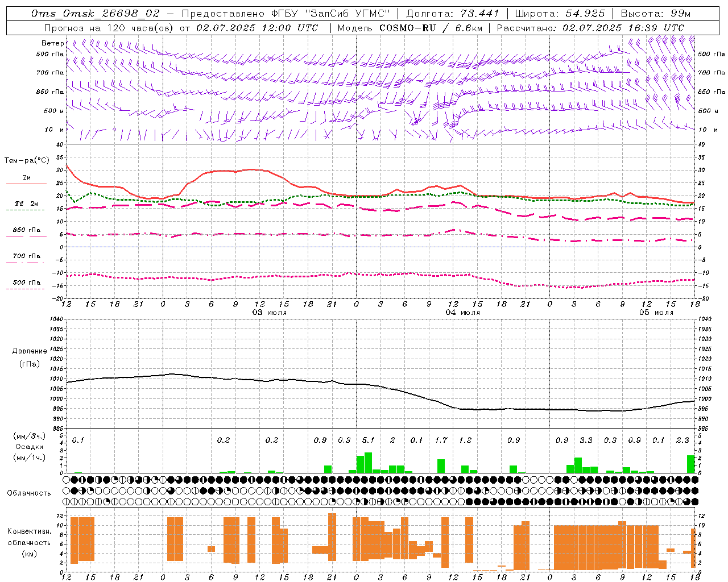Click the tallest green precipitation bar below 5.1
Viewport: 728px width, 582px height.
pos(368,463)
